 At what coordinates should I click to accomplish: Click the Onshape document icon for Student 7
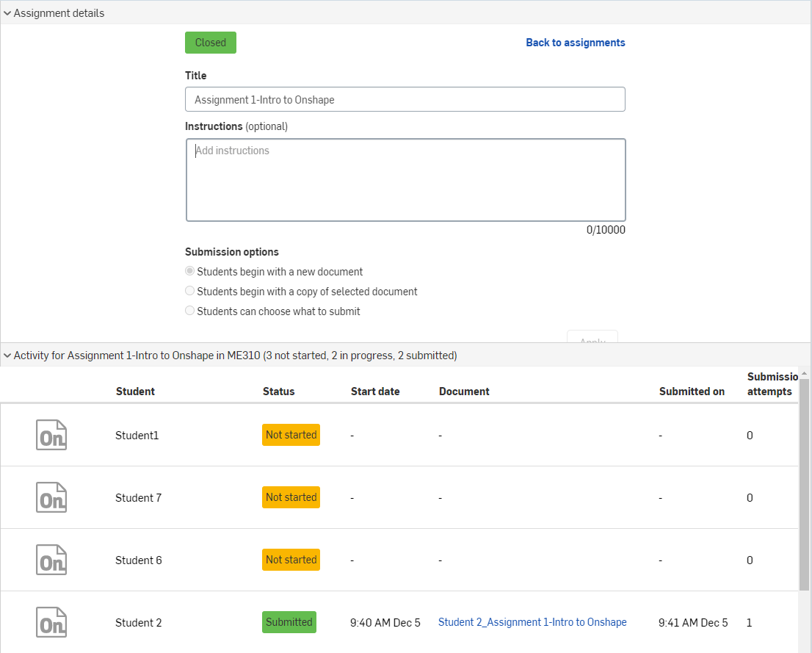click(x=51, y=497)
